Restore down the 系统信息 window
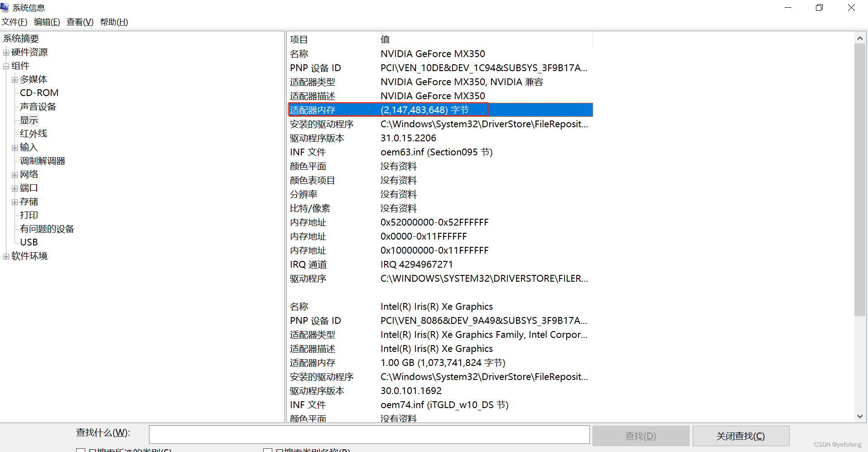Viewport: 868px width, 452px height. tap(819, 8)
